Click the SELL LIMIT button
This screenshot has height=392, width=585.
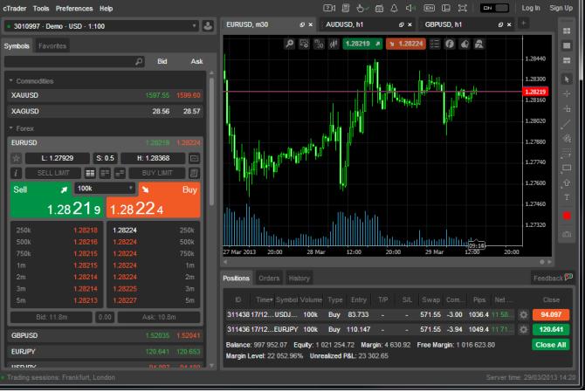pyautogui.click(x=53, y=173)
